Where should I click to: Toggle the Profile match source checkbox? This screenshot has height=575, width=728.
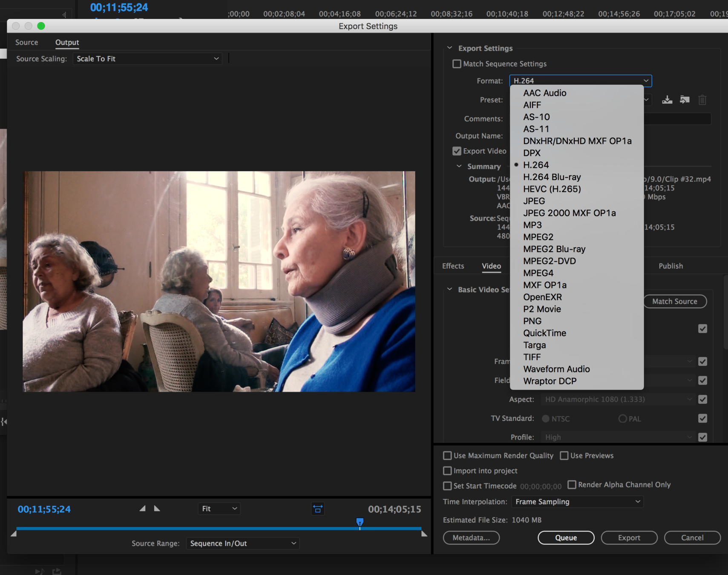tap(702, 437)
